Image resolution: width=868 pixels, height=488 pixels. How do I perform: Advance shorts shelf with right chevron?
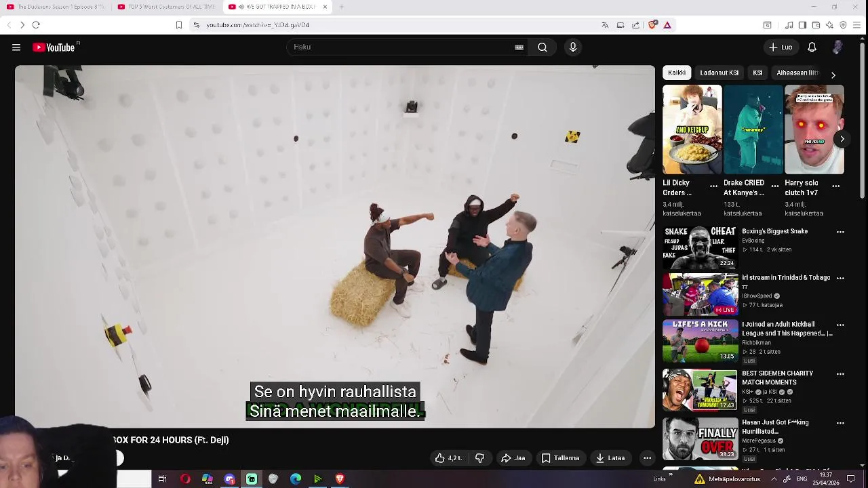pyautogui.click(x=842, y=139)
